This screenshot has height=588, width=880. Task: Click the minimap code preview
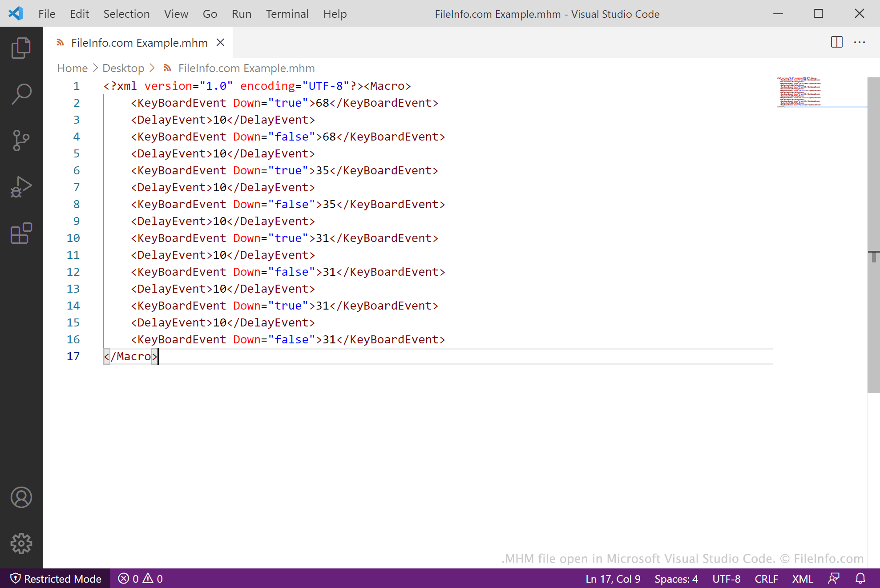pyautogui.click(x=800, y=92)
